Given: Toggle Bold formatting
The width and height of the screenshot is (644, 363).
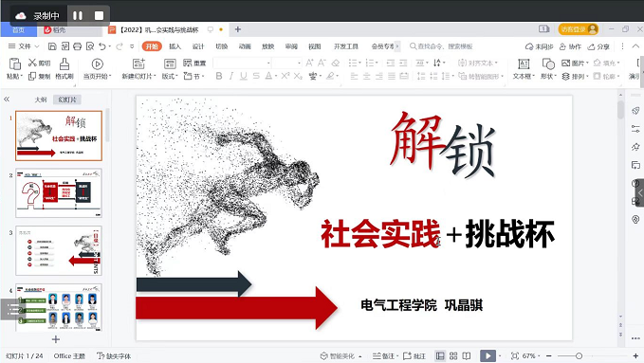Looking at the screenshot, I should 219,76.
